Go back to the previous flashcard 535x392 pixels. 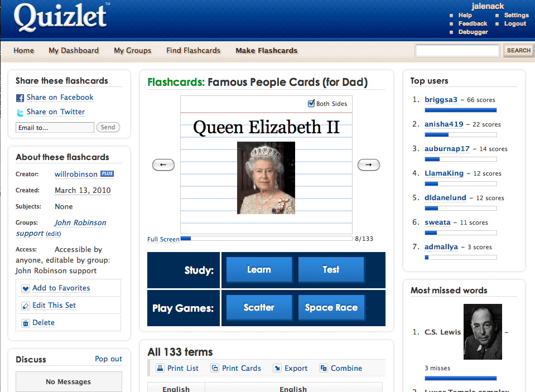point(163,164)
